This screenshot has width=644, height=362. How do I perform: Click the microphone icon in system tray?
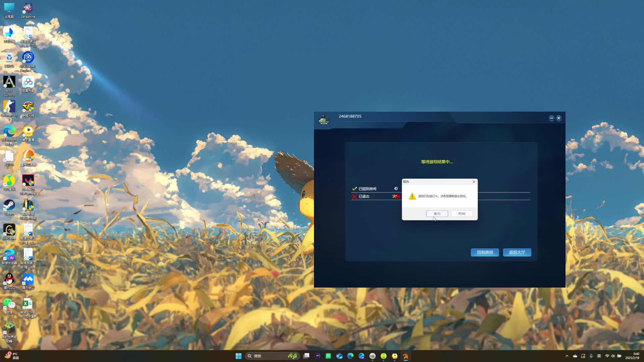(x=591, y=356)
